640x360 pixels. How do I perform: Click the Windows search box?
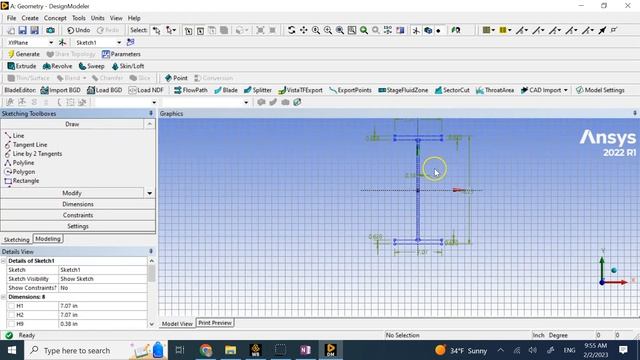[96, 350]
